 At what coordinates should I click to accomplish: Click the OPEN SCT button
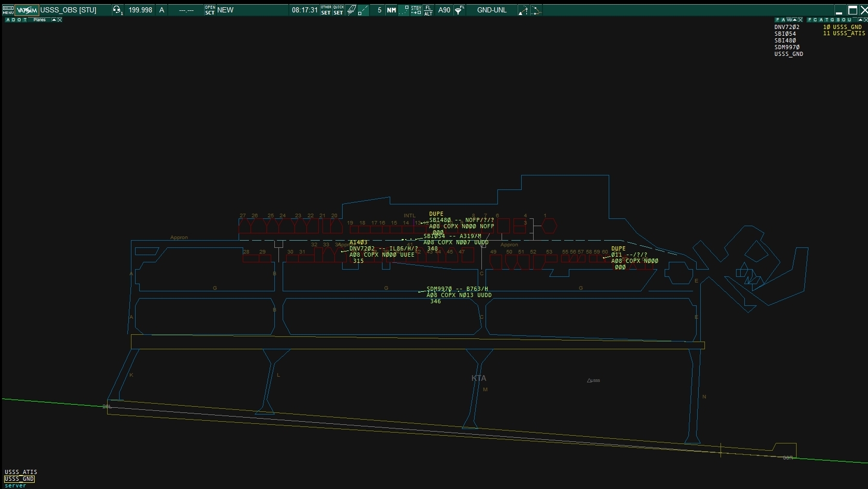tap(210, 10)
